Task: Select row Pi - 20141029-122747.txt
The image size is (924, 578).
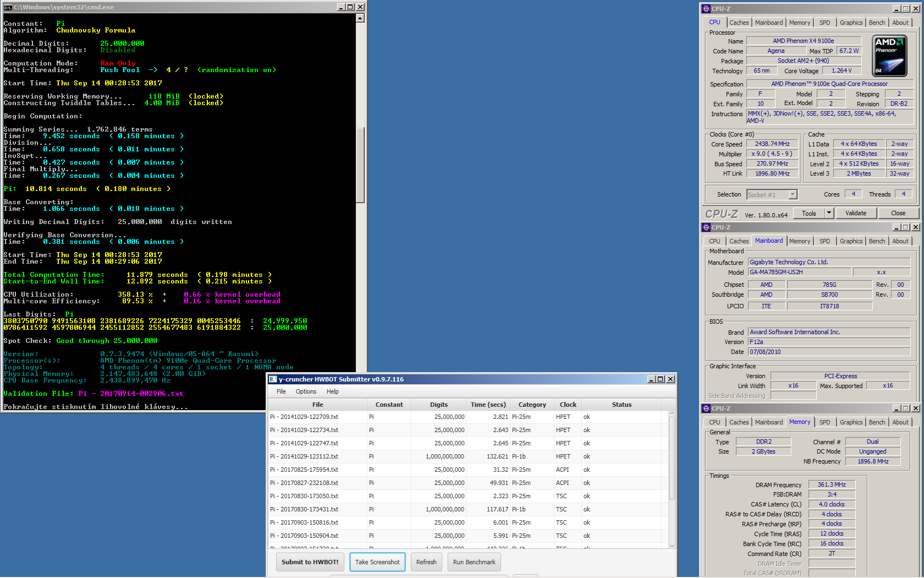Action: click(x=468, y=443)
